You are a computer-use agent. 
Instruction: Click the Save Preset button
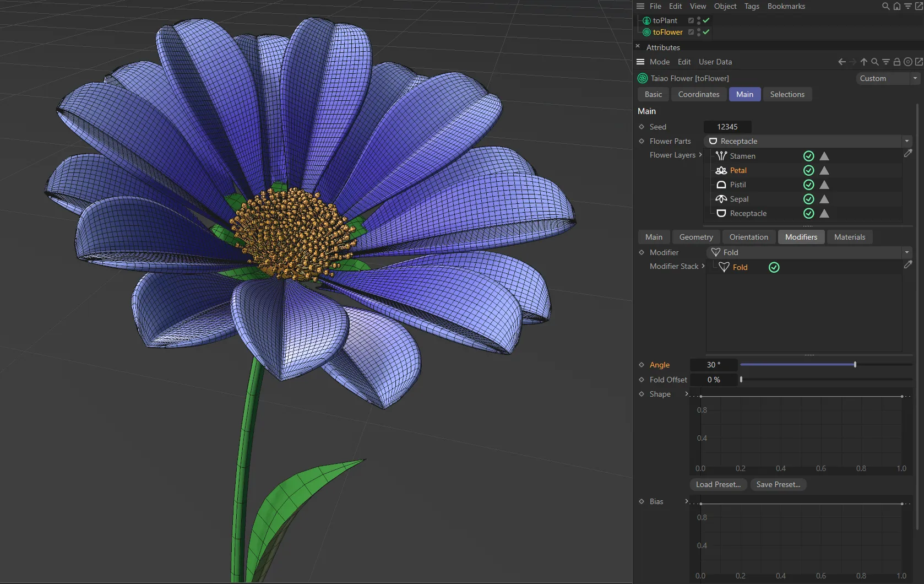point(778,484)
